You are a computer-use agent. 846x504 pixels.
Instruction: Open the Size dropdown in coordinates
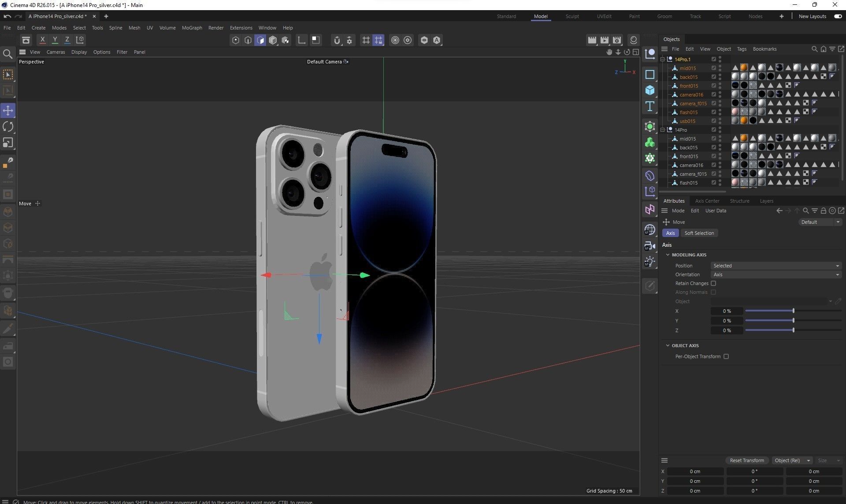[828, 460]
